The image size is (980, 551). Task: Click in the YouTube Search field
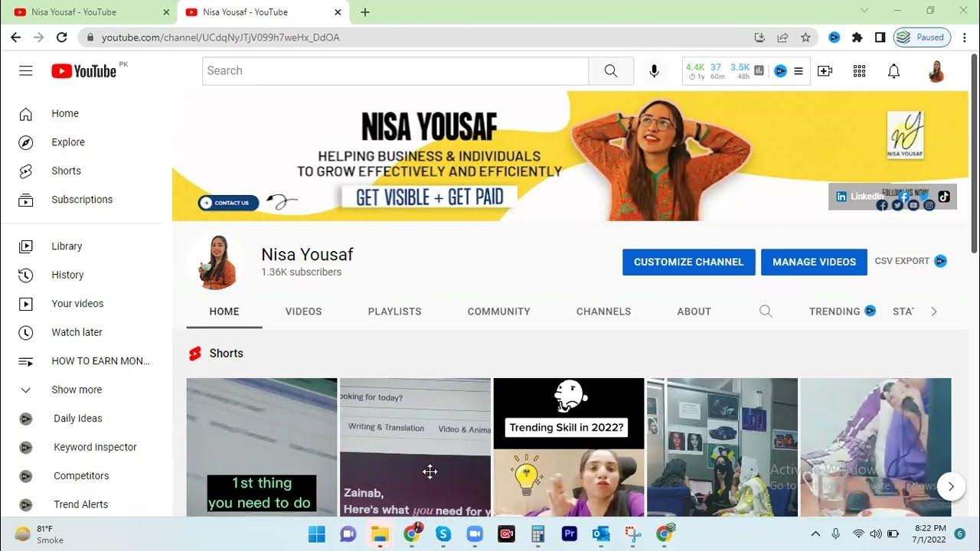click(395, 71)
